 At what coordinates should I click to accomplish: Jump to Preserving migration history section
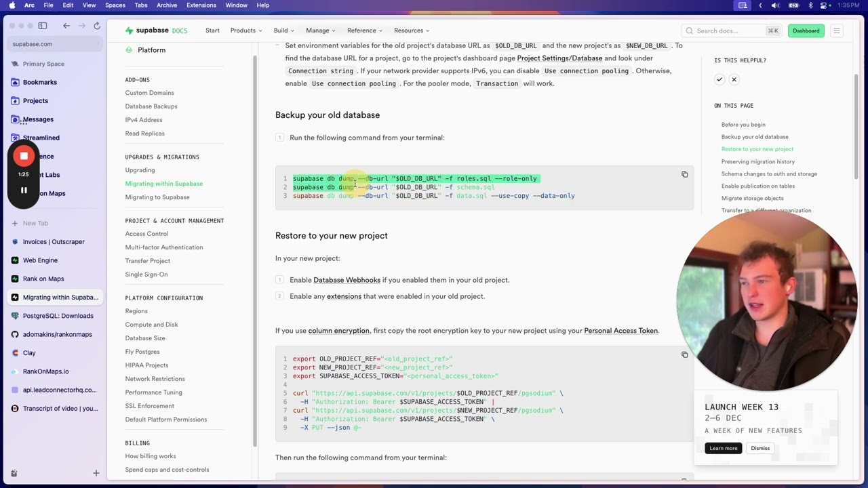click(x=758, y=161)
